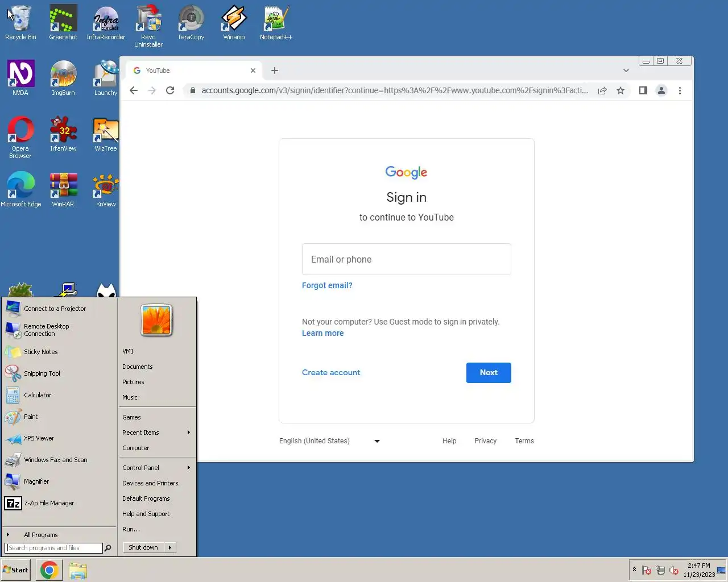Click the Start button

[x=15, y=570]
